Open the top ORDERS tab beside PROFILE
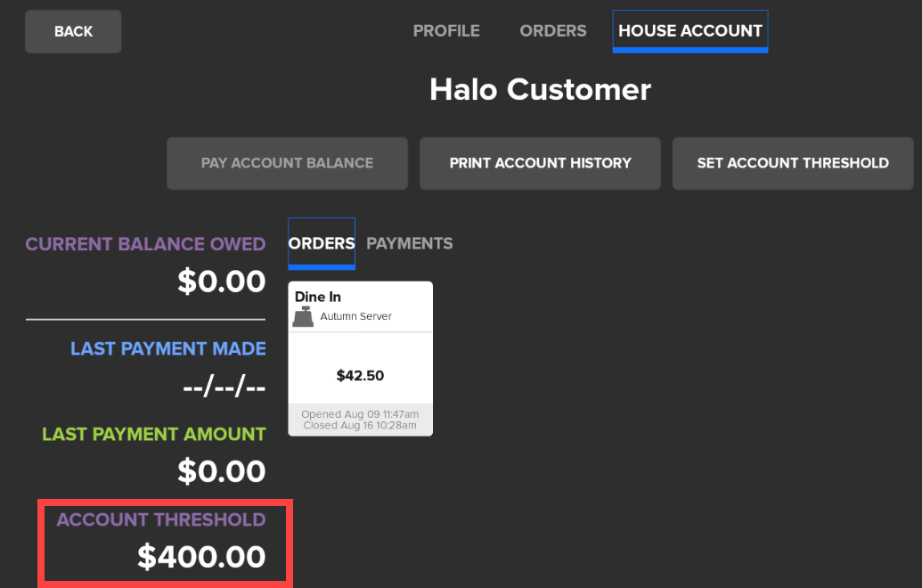This screenshot has height=588, width=922. coord(553,31)
